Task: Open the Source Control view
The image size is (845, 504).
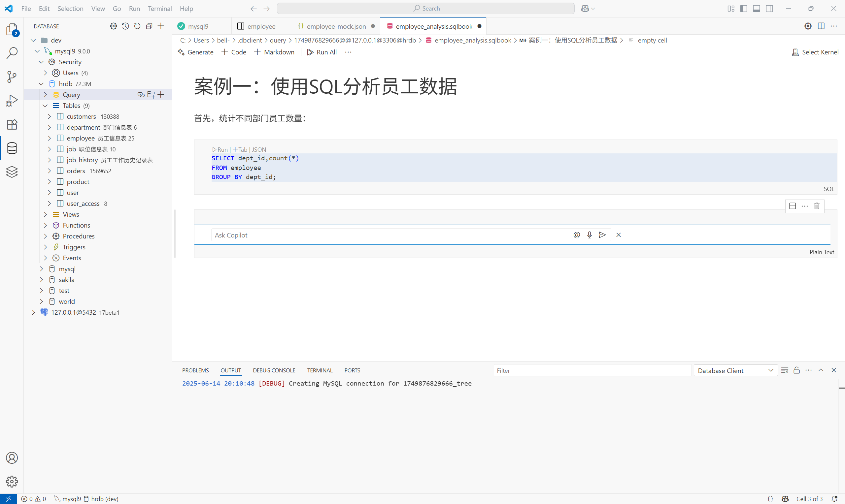Action: point(12,77)
